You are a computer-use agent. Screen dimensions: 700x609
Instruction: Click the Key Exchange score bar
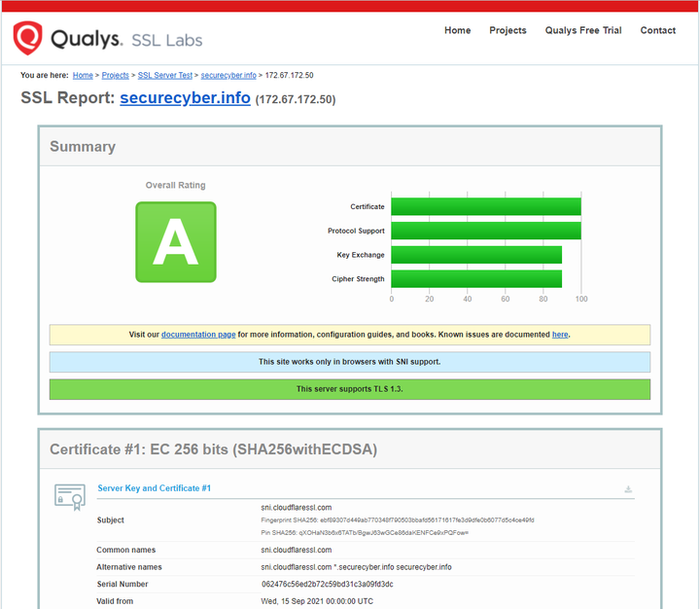(x=476, y=255)
